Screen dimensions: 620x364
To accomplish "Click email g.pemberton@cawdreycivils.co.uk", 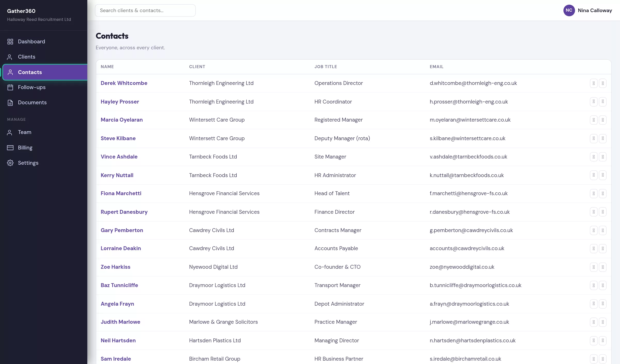I will [471, 230].
